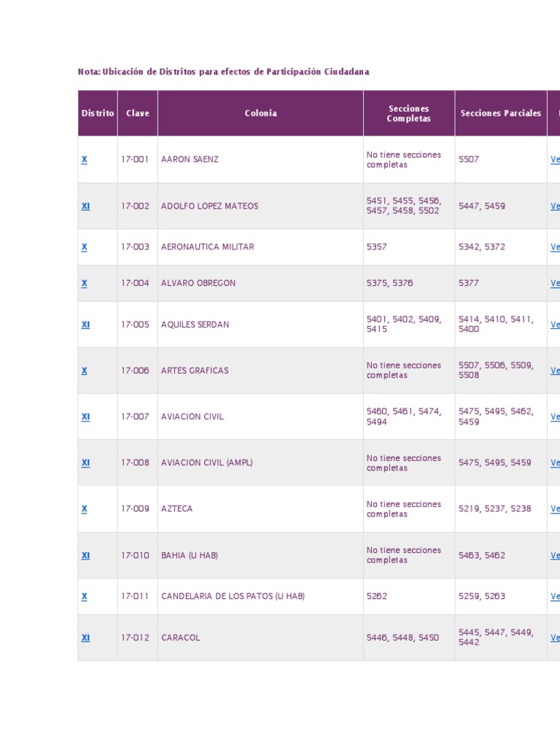The image size is (560, 747).
Task: Open the Ver link for ARTES GRAFICAS
Action: 555,371
